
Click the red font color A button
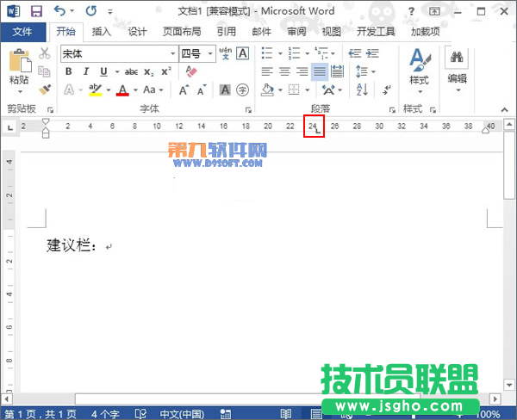point(122,90)
